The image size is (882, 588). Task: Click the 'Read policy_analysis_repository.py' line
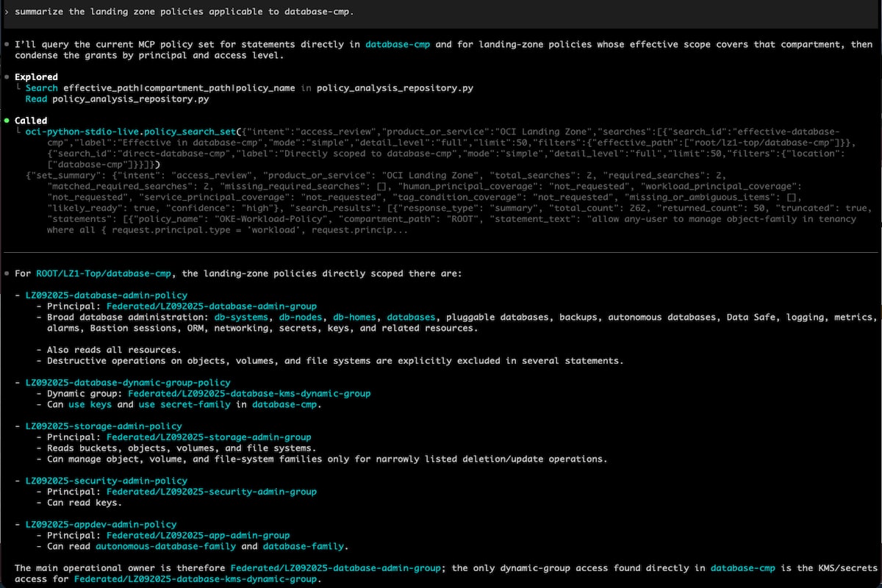point(117,98)
